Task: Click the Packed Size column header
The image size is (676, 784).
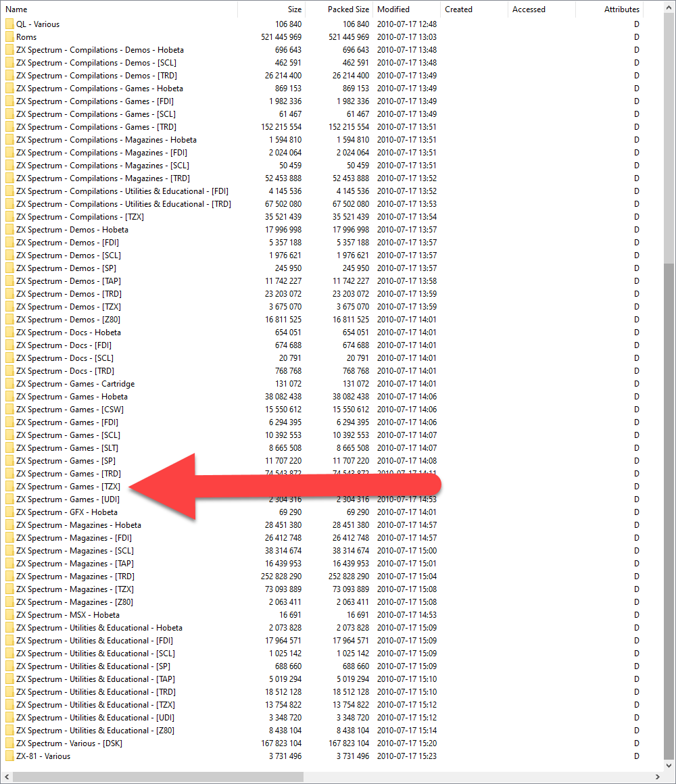Action: 339,9
